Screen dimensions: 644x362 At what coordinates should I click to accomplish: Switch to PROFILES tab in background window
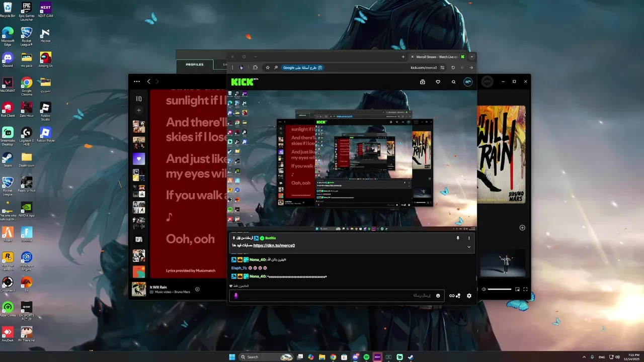point(195,64)
